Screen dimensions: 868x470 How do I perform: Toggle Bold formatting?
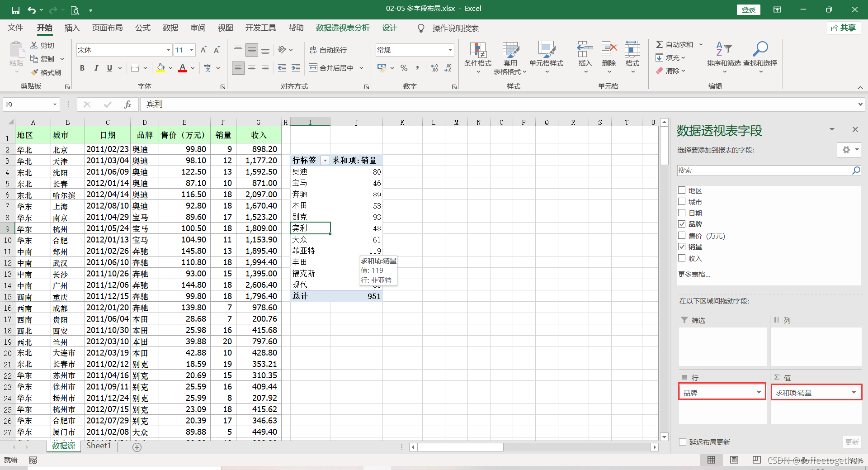(82, 68)
